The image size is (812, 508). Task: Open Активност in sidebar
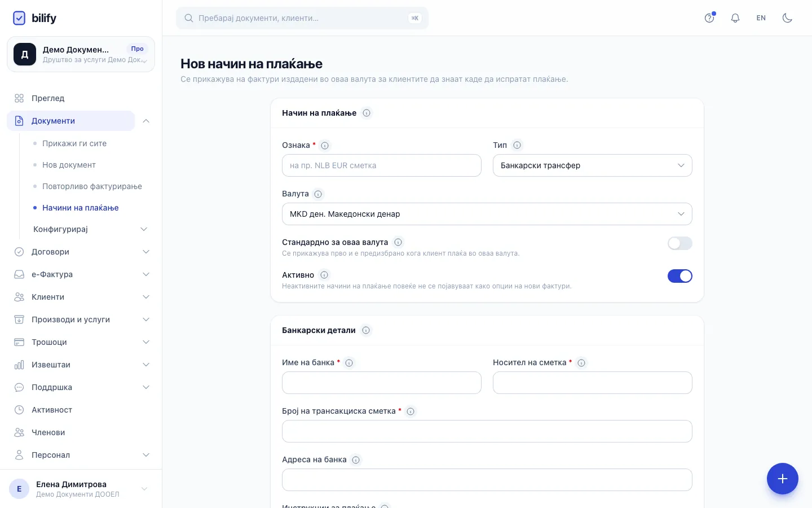(81, 410)
